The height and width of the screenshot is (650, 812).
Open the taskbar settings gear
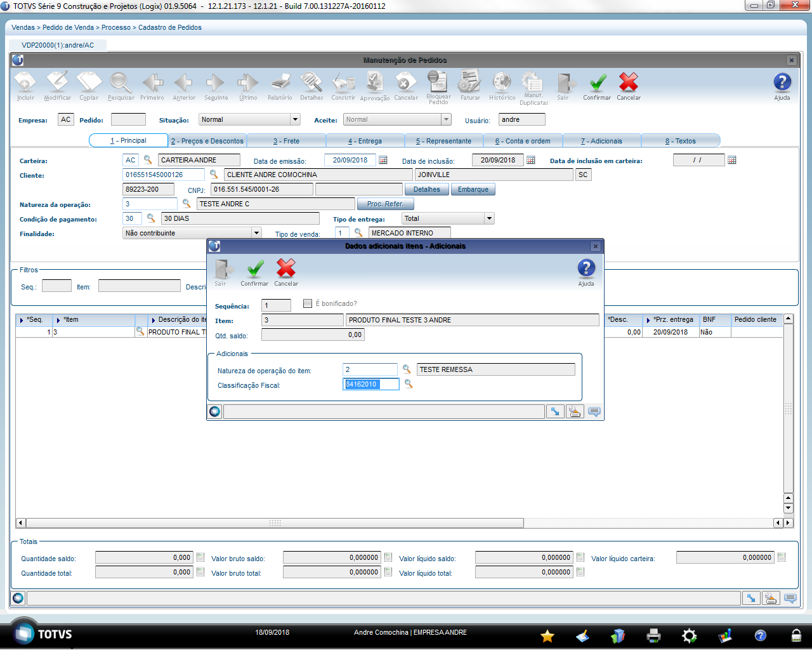[689, 635]
